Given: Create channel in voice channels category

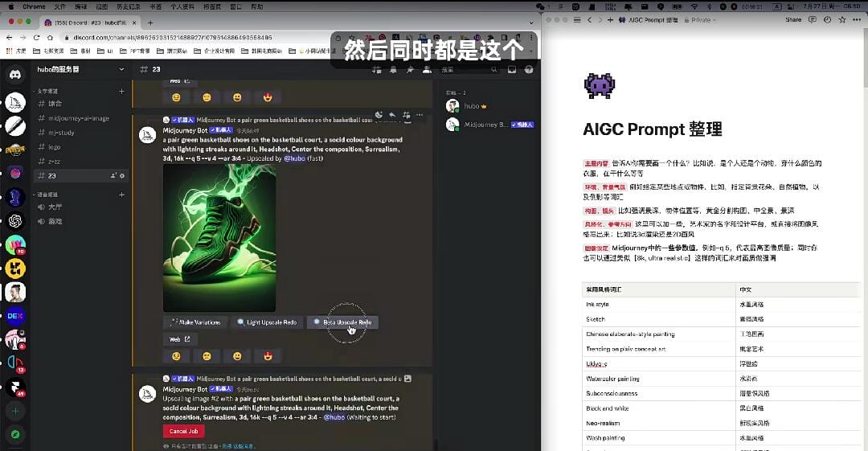Looking at the screenshot, I should tap(122, 195).
